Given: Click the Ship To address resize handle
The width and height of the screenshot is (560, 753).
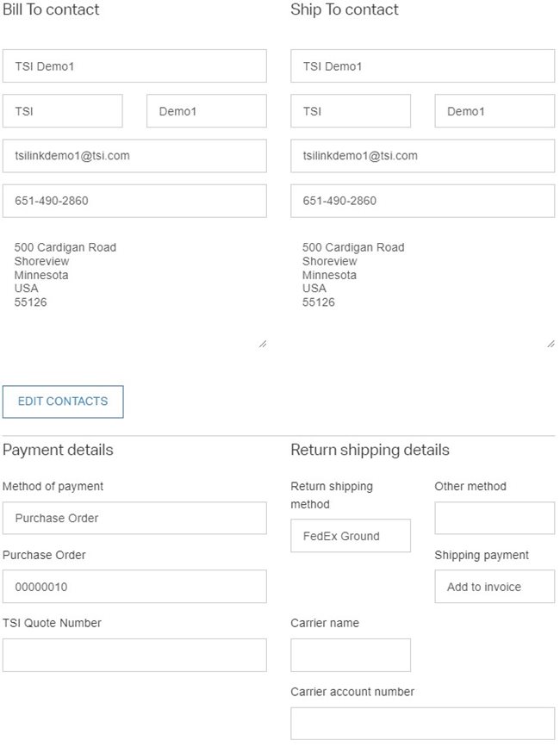Looking at the screenshot, I should point(551,344).
